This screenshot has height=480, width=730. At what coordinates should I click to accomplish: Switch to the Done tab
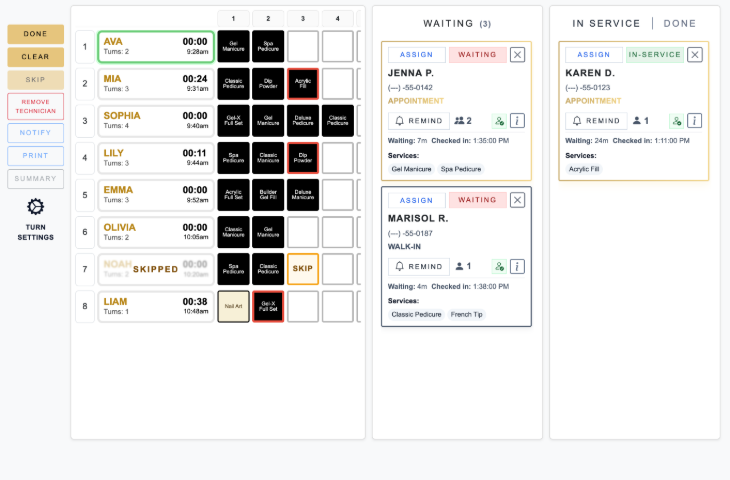pyautogui.click(x=680, y=23)
